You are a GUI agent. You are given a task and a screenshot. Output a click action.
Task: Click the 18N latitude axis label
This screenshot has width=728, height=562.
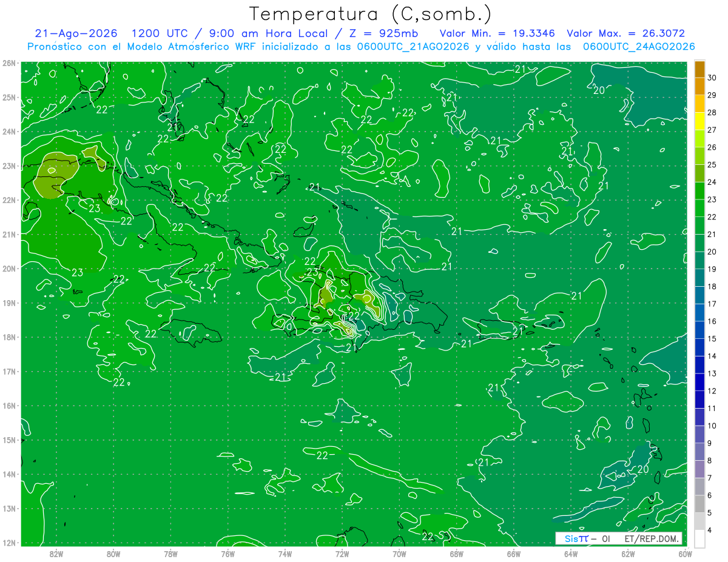pyautogui.click(x=9, y=337)
